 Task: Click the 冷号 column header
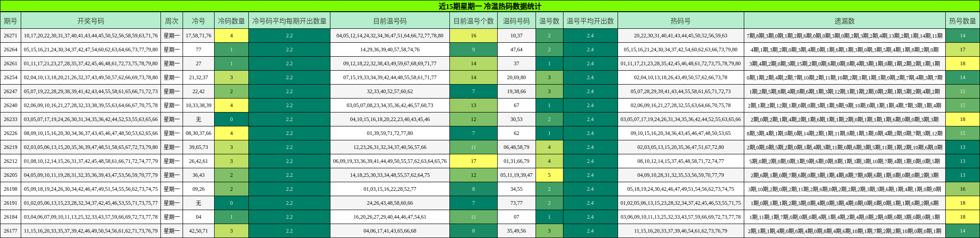pyautogui.click(x=198, y=21)
